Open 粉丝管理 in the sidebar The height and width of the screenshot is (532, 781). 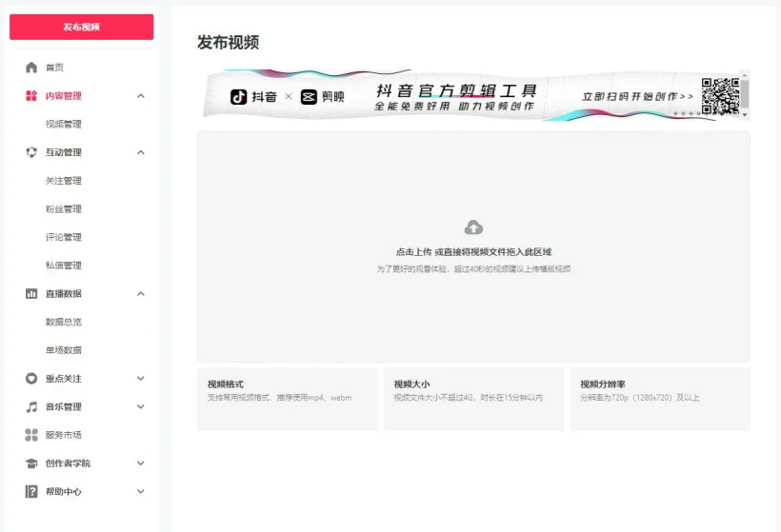[x=64, y=209]
